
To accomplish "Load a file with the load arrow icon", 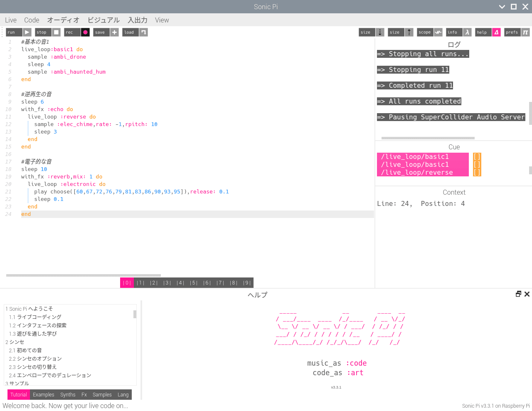I will pos(143,32).
